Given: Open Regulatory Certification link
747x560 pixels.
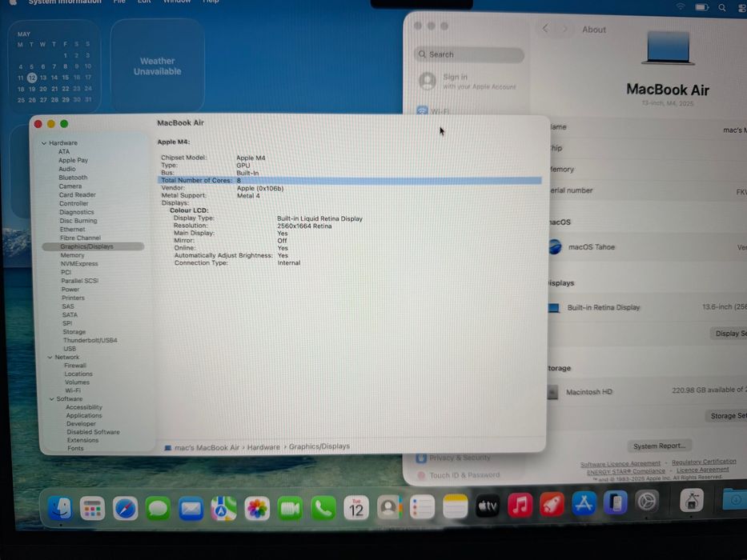Looking at the screenshot, I should pos(704,462).
